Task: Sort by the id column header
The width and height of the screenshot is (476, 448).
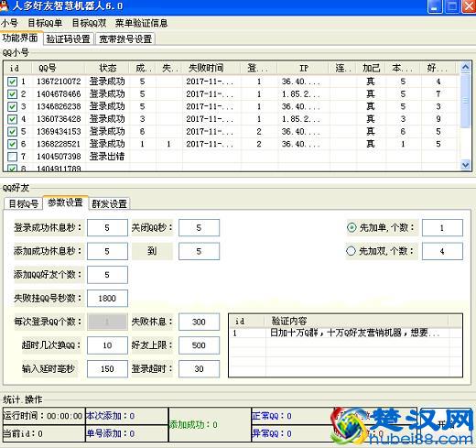Action: 17,68
